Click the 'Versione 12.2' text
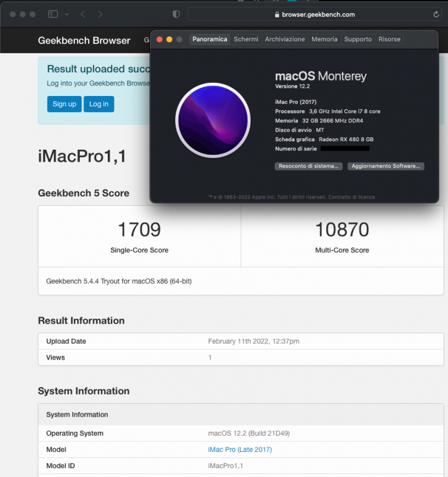This screenshot has width=448, height=477. tap(293, 86)
